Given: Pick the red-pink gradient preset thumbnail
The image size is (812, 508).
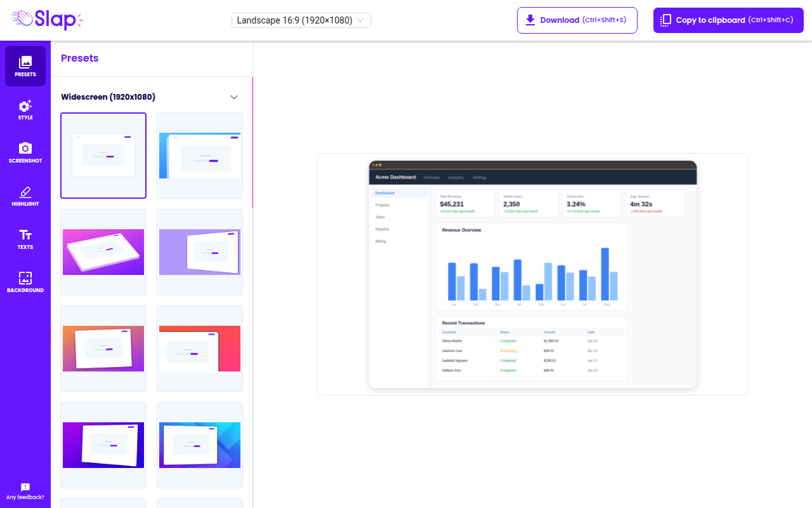Looking at the screenshot, I should [x=200, y=349].
